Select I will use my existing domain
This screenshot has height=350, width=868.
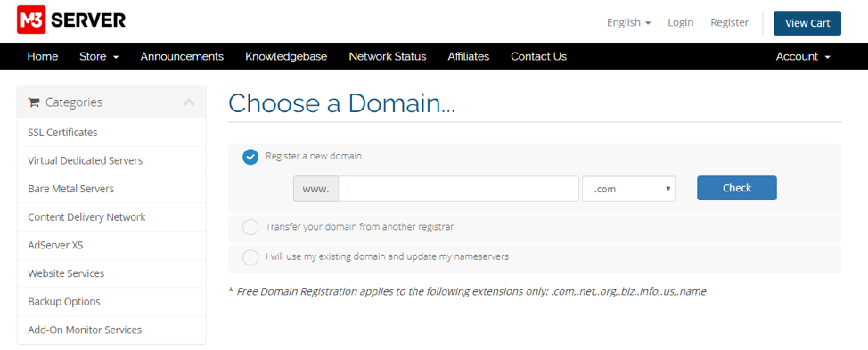coord(250,257)
